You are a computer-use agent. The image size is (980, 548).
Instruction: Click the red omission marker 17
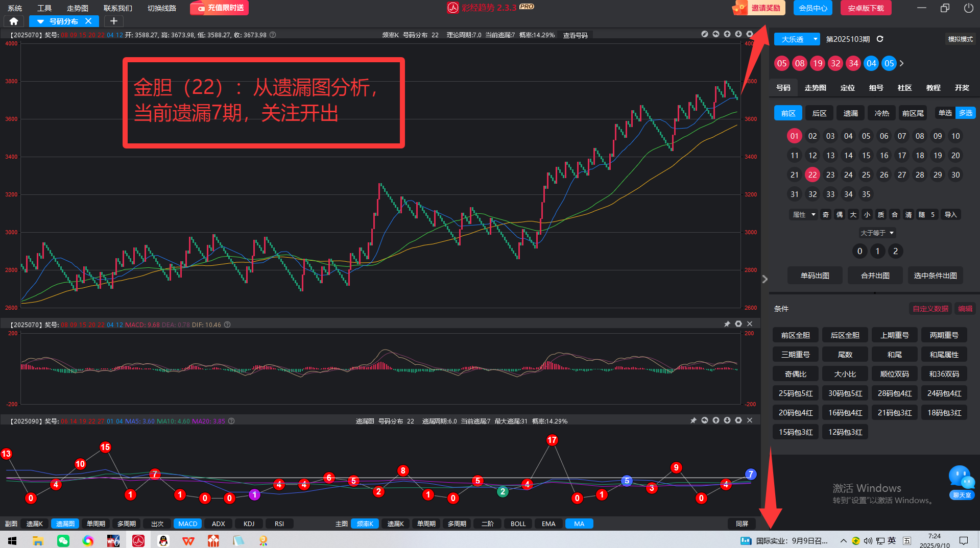pyautogui.click(x=552, y=440)
